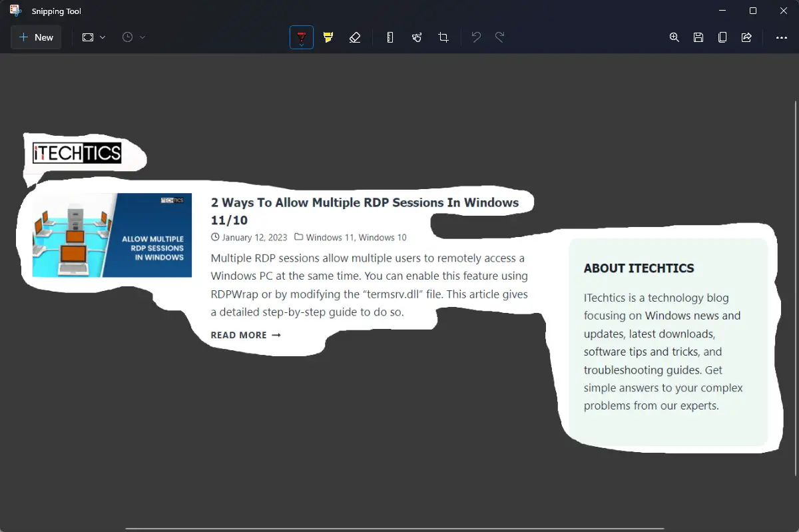This screenshot has width=799, height=532.
Task: Select the Eraser tool
Action: coord(355,37)
